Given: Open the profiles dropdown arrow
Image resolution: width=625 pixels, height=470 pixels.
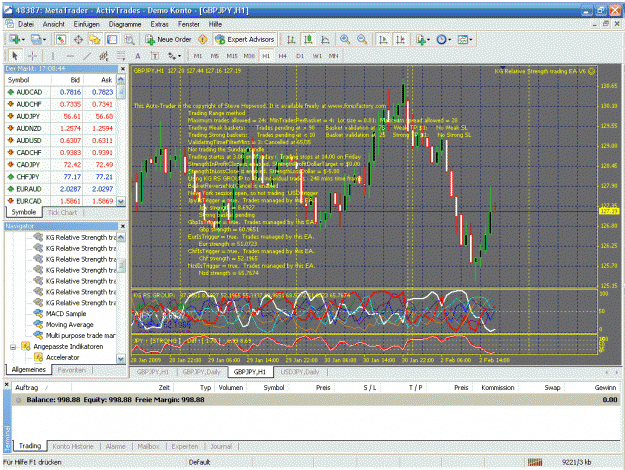Looking at the screenshot, I should pos(44,39).
